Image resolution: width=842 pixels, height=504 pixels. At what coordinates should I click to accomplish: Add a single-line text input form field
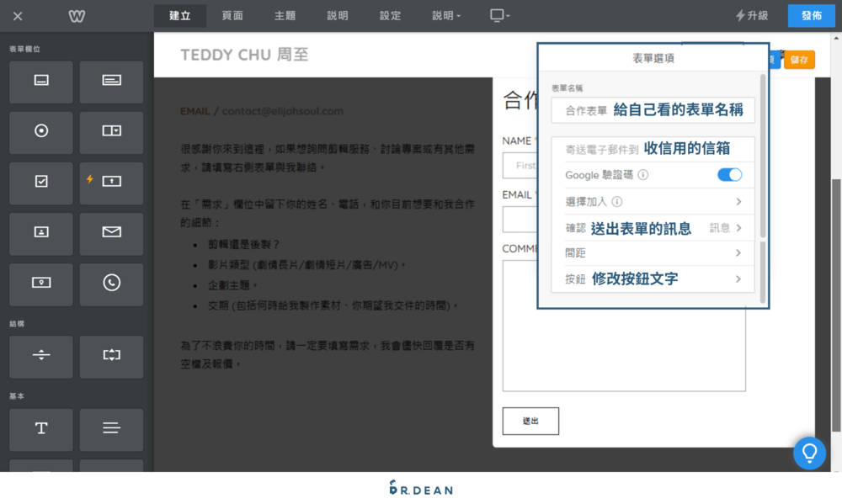(x=40, y=82)
